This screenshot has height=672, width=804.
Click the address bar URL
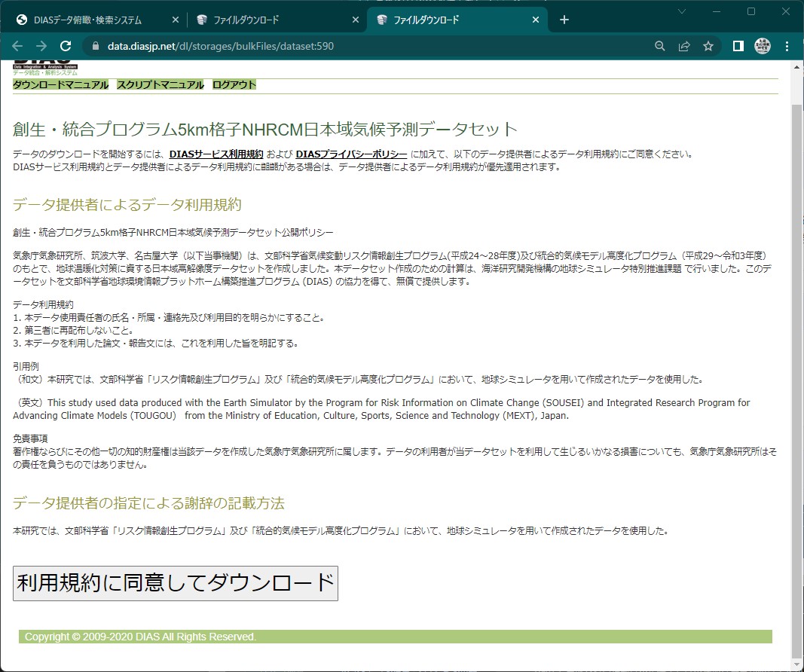(x=221, y=46)
